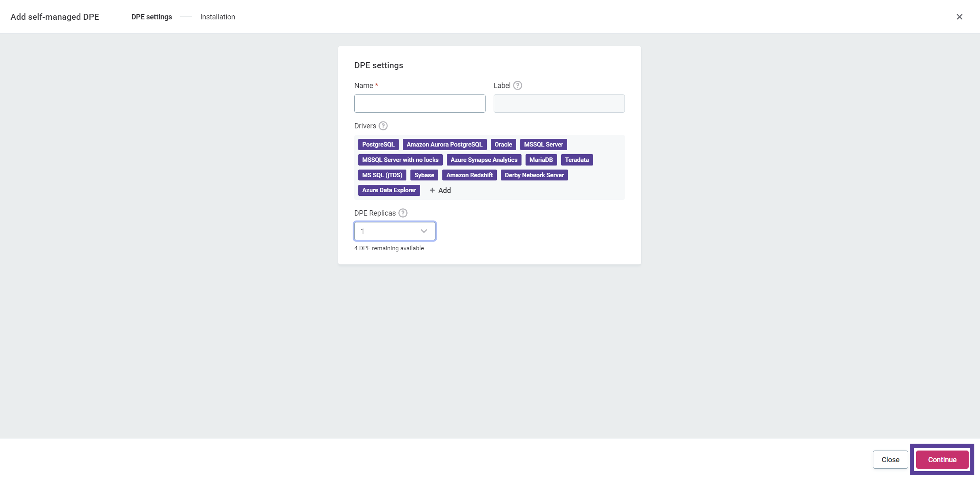Image resolution: width=980 pixels, height=480 pixels.
Task: Select the Teradata driver tag
Action: click(x=576, y=160)
